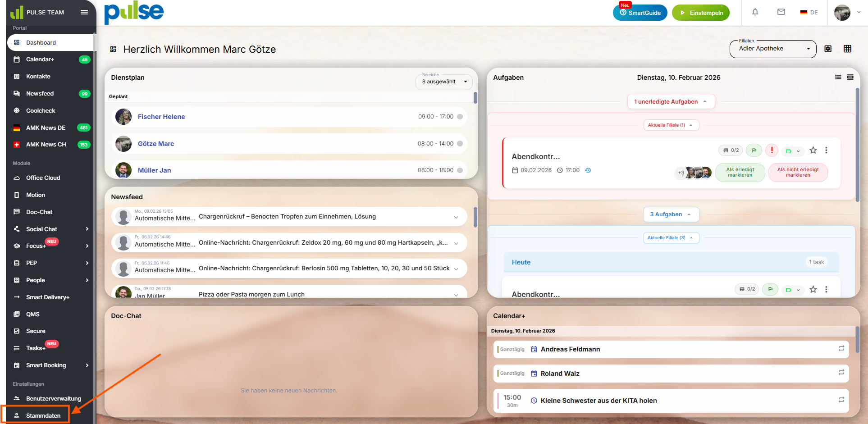Image resolution: width=868 pixels, height=424 pixels.
Task: Click the dashboard widget settings icon
Action: [828, 49]
